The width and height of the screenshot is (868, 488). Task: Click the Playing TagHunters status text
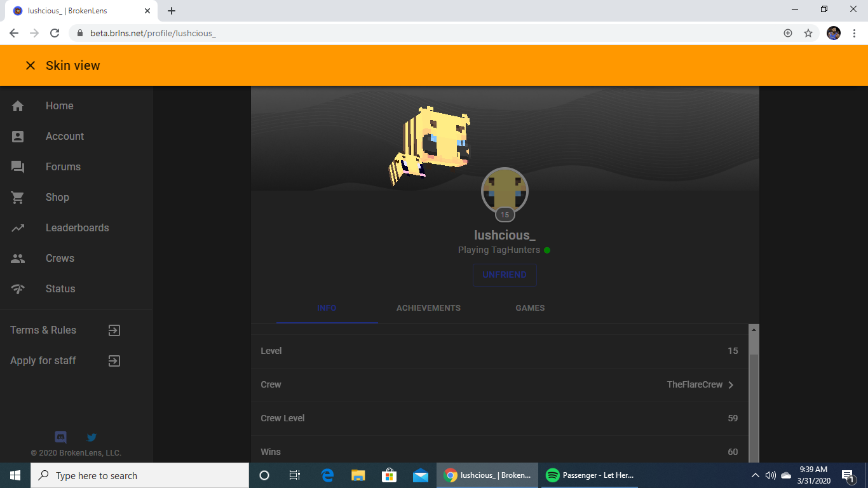tap(499, 250)
